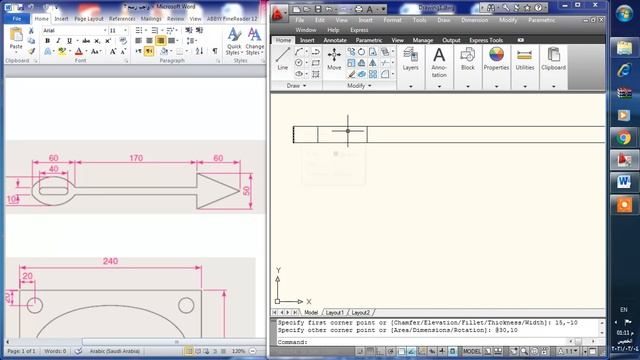Click Change Styles in Word ribbon
This screenshot has width=640, height=360.
coord(254,41)
